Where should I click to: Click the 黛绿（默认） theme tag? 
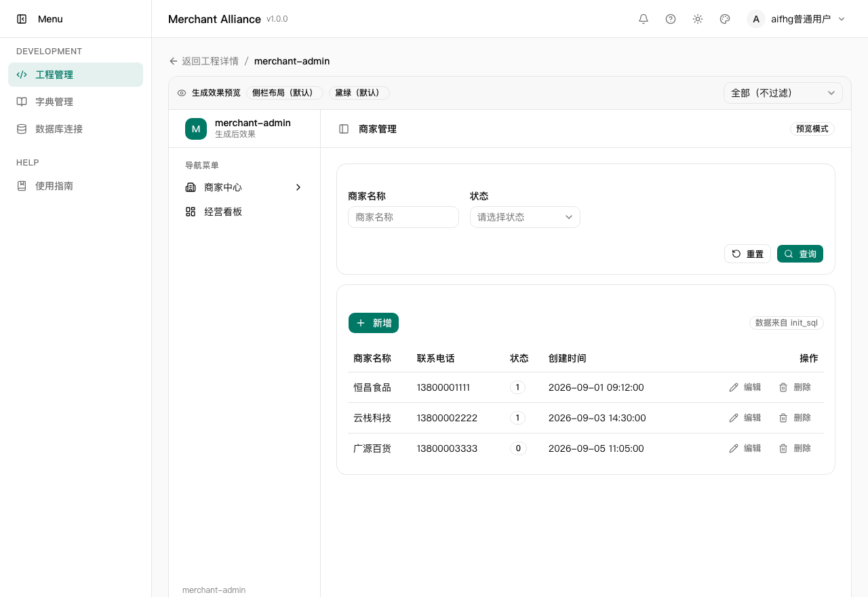point(359,93)
